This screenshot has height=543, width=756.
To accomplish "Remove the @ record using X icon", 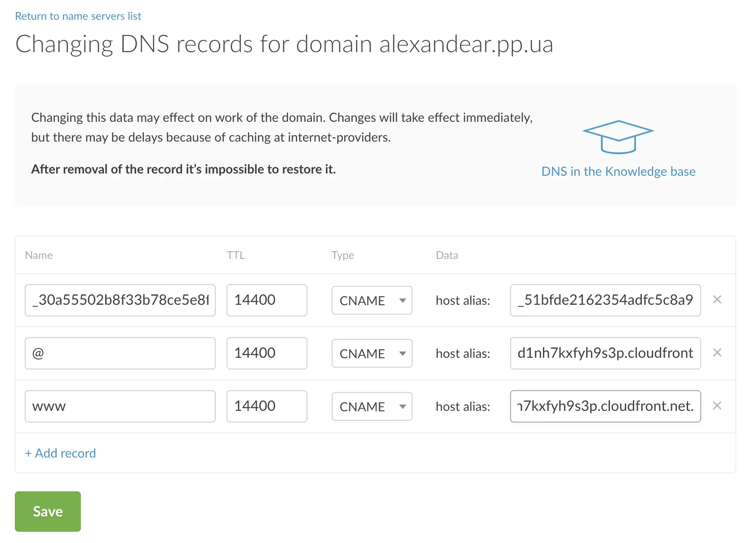I will point(717,353).
